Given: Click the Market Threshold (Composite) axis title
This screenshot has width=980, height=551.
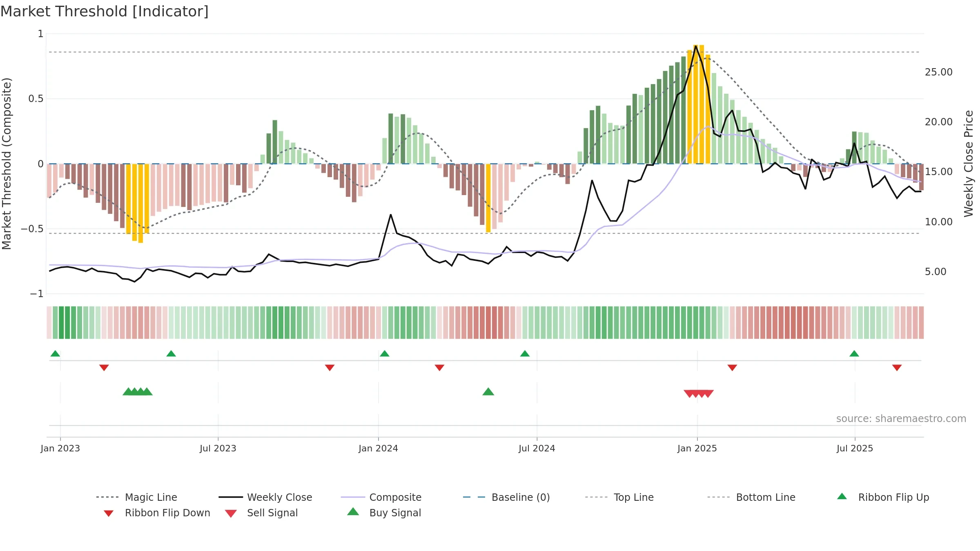Looking at the screenshot, I should click(x=7, y=163).
